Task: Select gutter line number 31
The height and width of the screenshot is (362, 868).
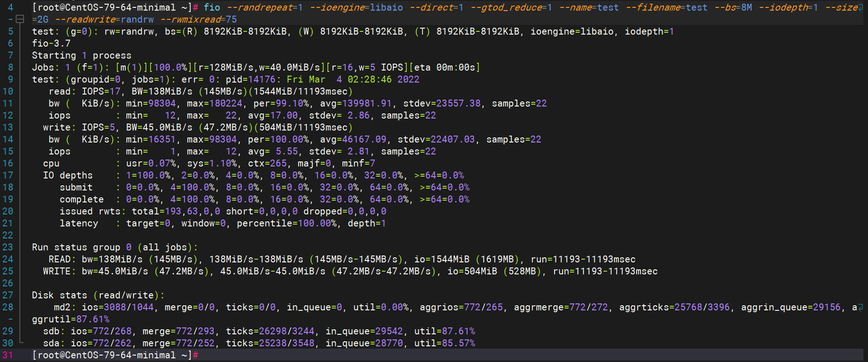Action: pos(8,355)
